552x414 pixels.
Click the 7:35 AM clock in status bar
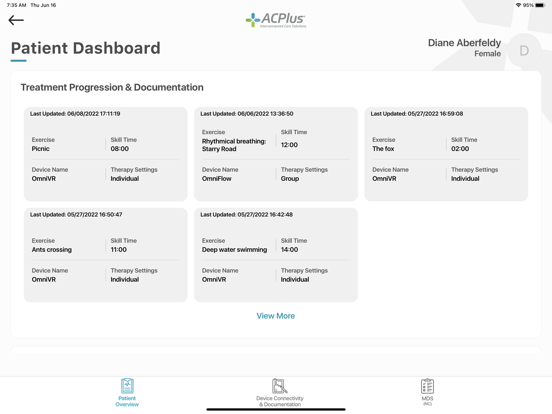click(16, 5)
